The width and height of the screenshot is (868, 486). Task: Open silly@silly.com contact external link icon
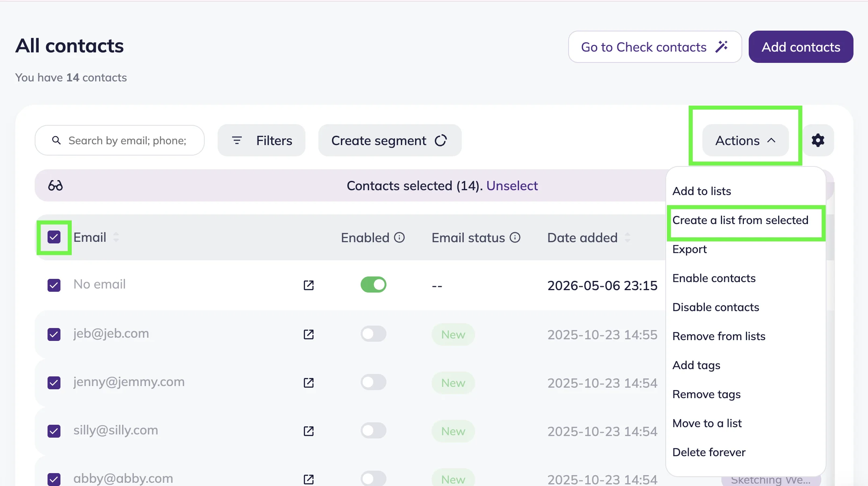tap(309, 431)
